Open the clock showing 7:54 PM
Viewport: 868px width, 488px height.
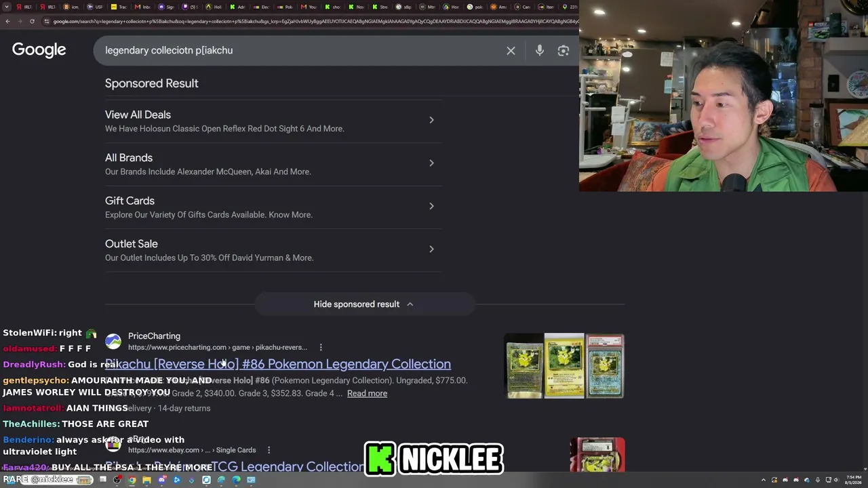[852, 480]
